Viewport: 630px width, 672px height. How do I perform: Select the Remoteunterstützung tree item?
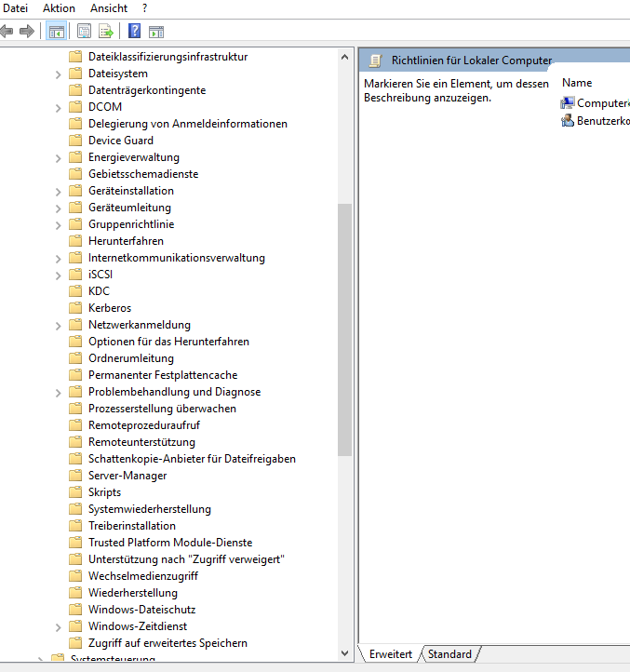click(141, 442)
